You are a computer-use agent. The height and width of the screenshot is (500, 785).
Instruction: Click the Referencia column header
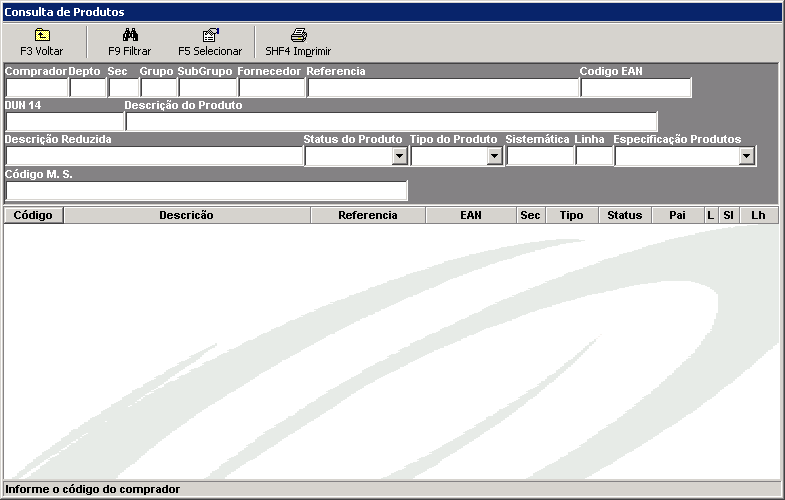tap(368, 215)
